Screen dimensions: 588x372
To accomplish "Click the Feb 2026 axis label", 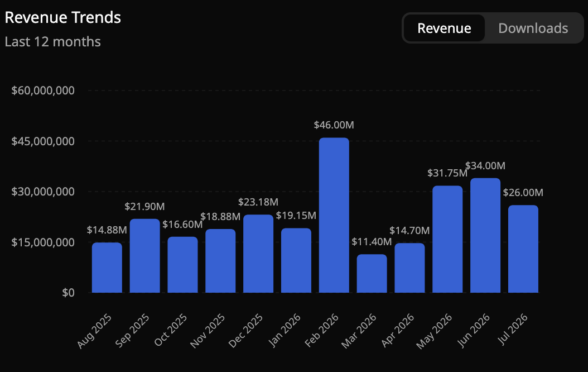I will point(322,330).
